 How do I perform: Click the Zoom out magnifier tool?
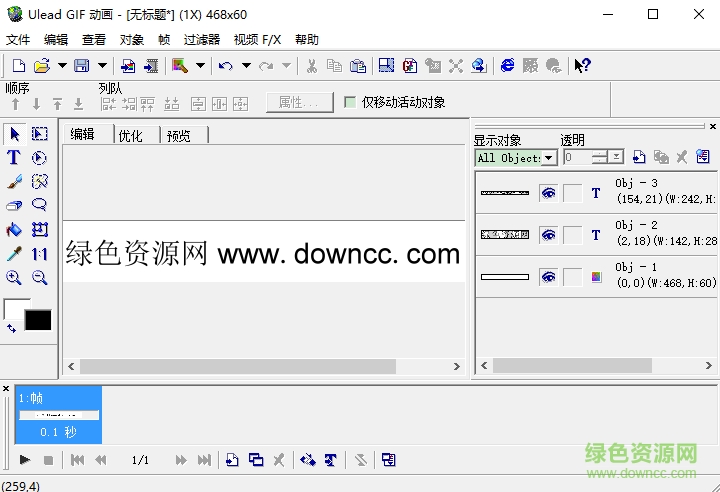[39, 277]
